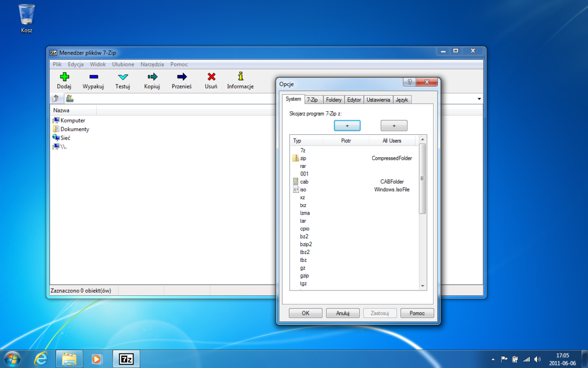Click the Pomoc button in the Opcje dialog
This screenshot has height=368, width=588.
tap(417, 313)
